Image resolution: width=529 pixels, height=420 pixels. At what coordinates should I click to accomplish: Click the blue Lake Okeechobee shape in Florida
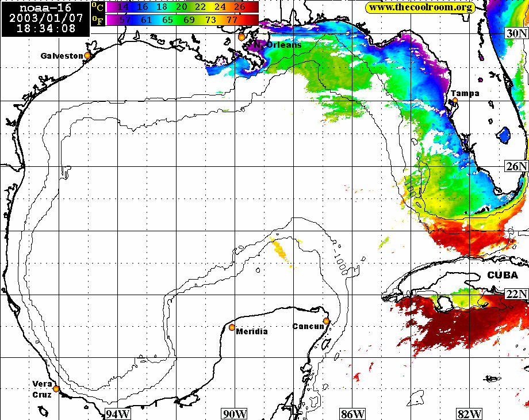tap(504, 135)
